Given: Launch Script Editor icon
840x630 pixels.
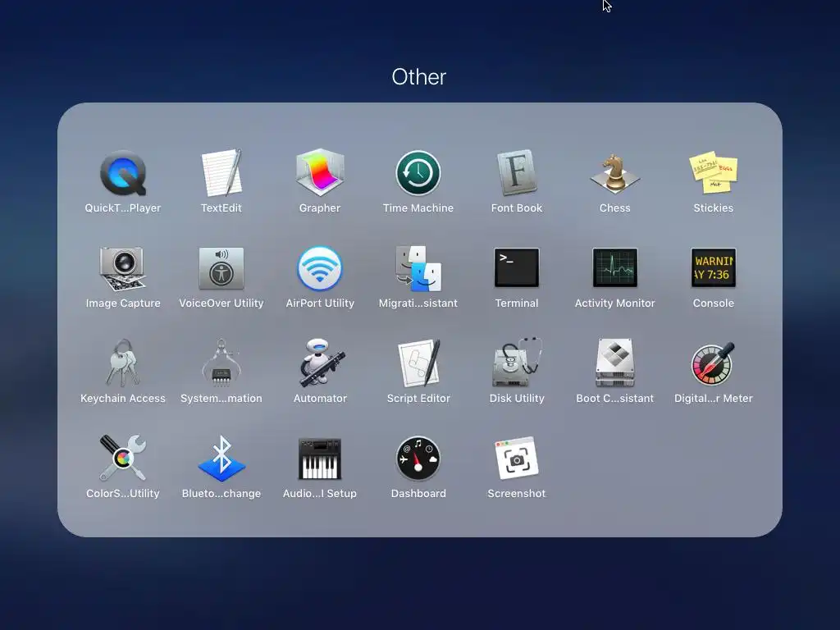Looking at the screenshot, I should tap(419, 363).
